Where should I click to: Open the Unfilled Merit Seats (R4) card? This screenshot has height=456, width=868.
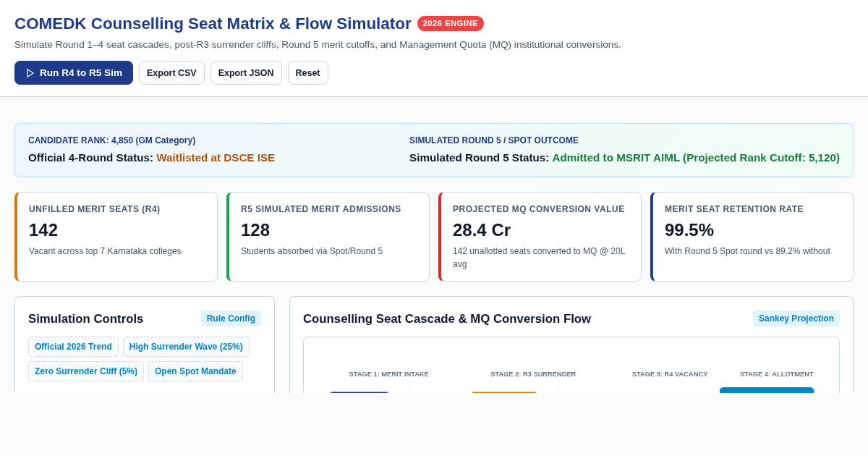click(116, 237)
